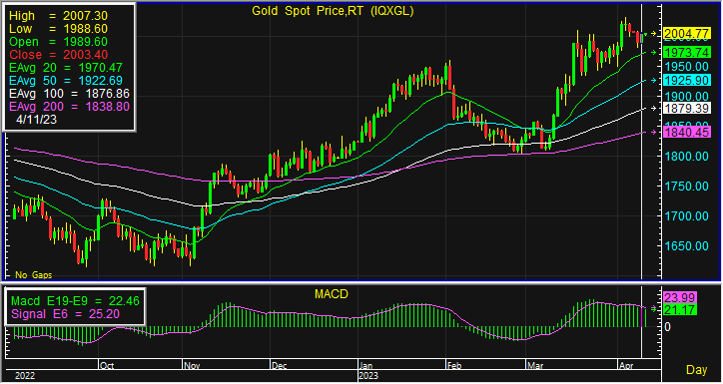Click the Apr label on time axis

click(x=626, y=366)
